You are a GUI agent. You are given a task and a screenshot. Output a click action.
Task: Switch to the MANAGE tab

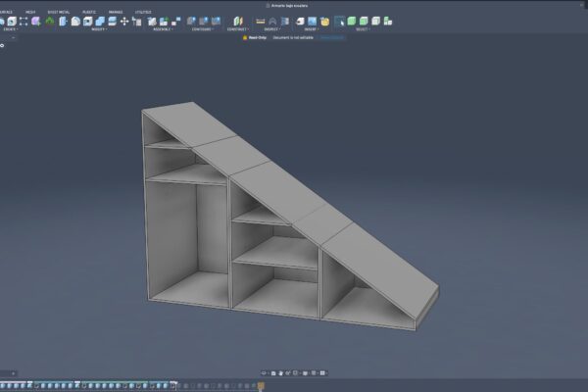tap(116, 12)
